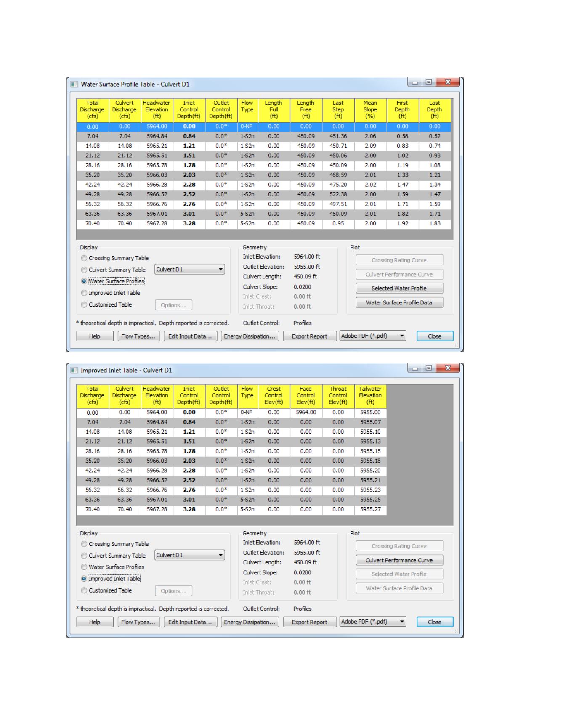Click Close button in Improved Inlet Table window
The height and width of the screenshot is (728, 563).
pos(435,622)
